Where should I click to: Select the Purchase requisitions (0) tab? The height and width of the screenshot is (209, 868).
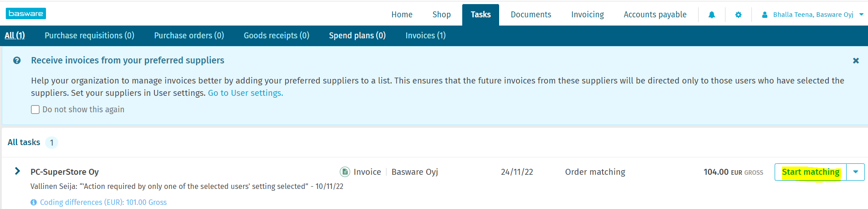89,36
